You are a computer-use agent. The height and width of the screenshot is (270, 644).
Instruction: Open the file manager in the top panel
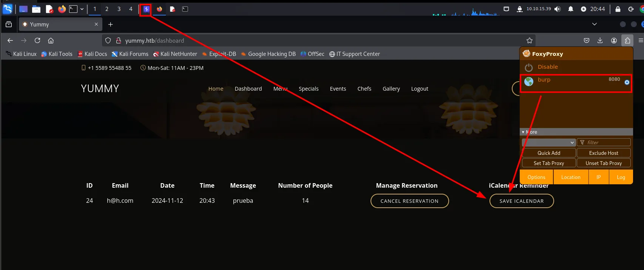click(x=36, y=9)
